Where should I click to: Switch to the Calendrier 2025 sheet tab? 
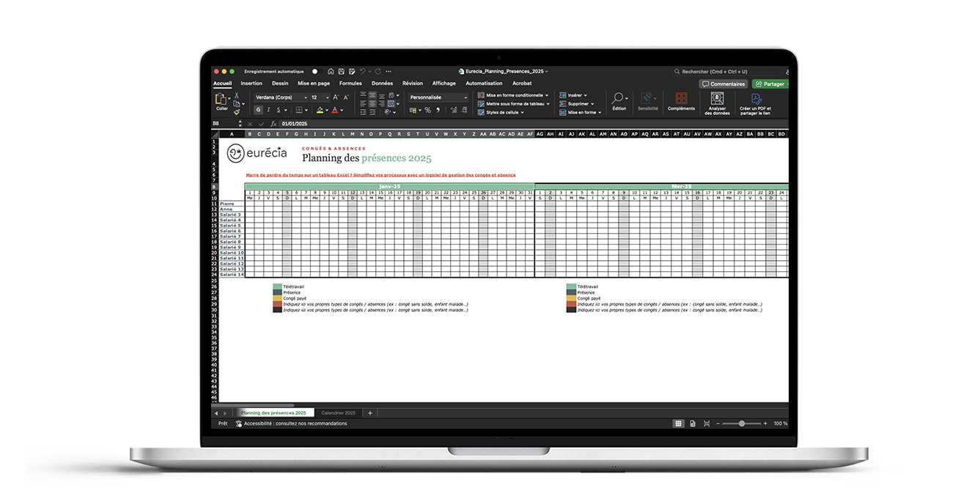[338, 413]
